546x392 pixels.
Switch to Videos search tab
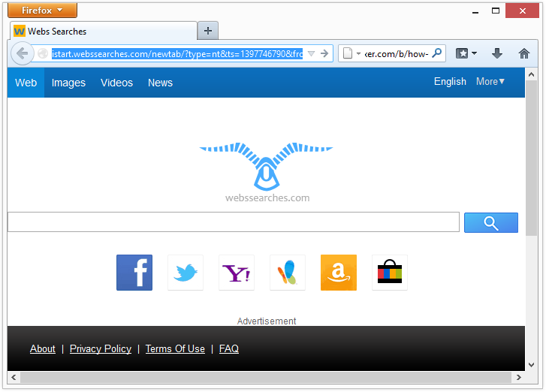pyautogui.click(x=116, y=83)
